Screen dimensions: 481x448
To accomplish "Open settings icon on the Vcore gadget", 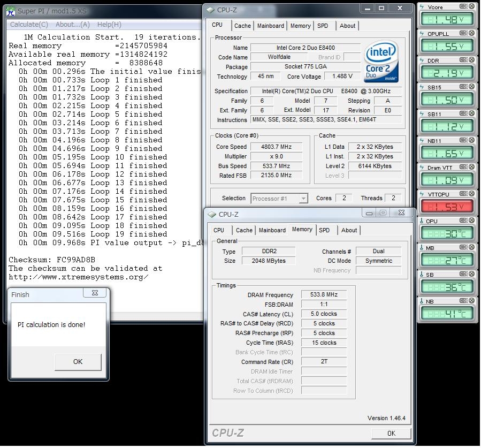I will [x=463, y=7].
